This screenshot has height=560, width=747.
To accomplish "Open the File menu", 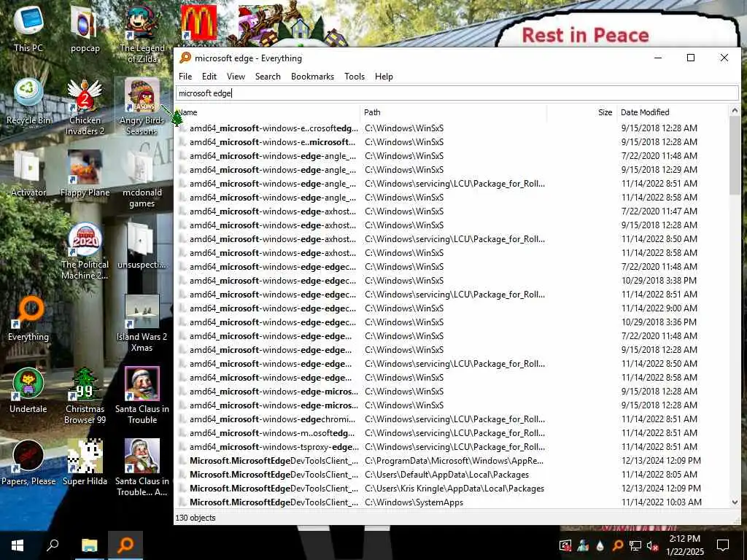I will click(x=185, y=77).
